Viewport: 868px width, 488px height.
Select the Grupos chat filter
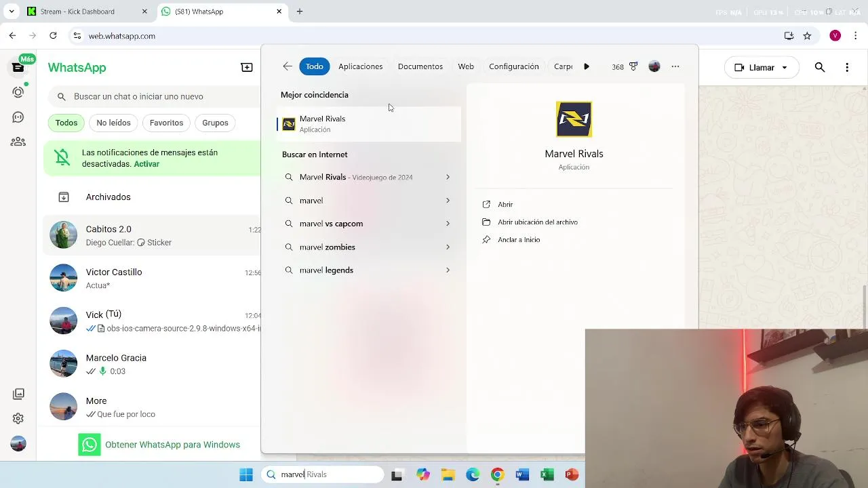point(215,123)
